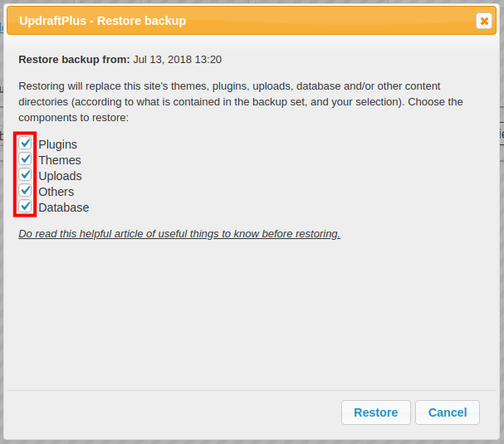Image resolution: width=504 pixels, height=444 pixels.
Task: Untick the Others checkbox
Action: tap(26, 191)
